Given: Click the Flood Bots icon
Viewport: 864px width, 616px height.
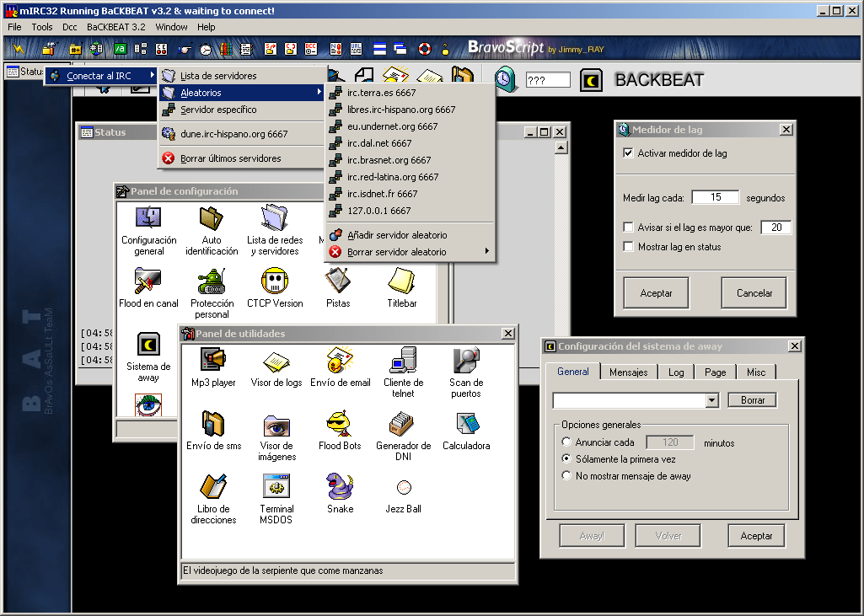Looking at the screenshot, I should click(x=340, y=425).
